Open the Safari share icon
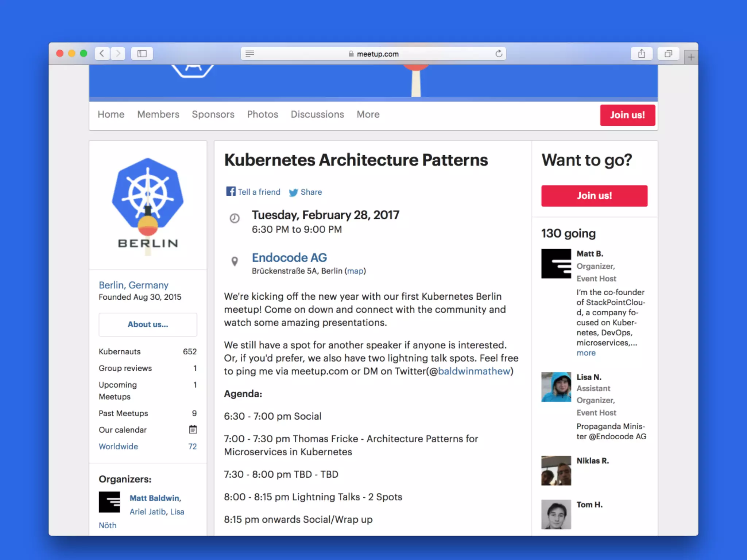The width and height of the screenshot is (747, 560). [x=642, y=54]
